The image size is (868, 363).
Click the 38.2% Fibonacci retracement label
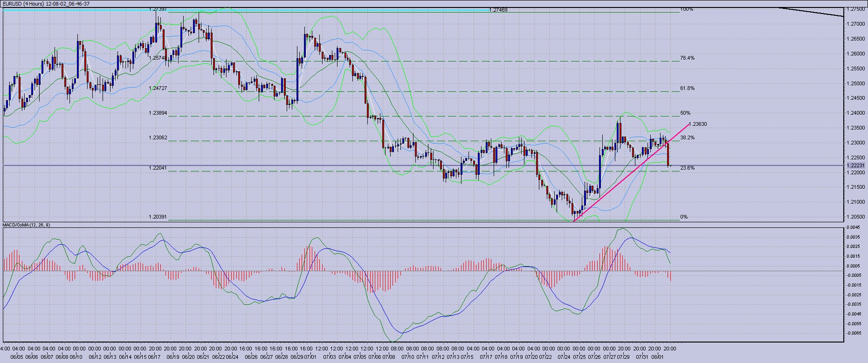pos(687,138)
